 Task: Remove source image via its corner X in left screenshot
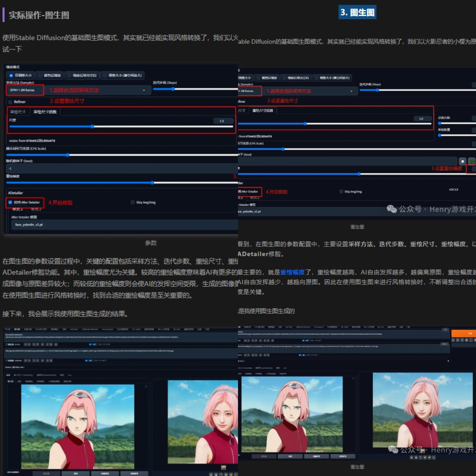click(146, 387)
